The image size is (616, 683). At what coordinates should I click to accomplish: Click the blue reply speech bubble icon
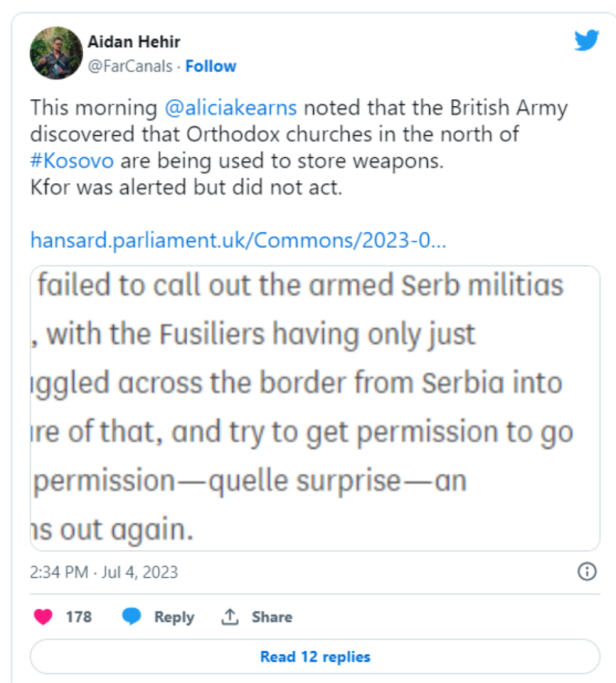[131, 617]
